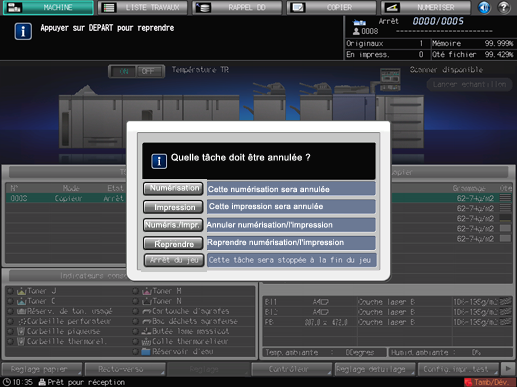Click the Toner M indicator icon
Screen dimensions: 517x387
pyautogui.click(x=147, y=291)
